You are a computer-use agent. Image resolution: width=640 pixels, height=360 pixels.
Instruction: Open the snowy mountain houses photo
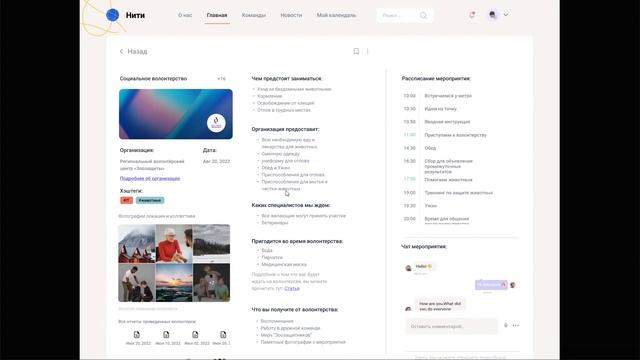point(137,243)
